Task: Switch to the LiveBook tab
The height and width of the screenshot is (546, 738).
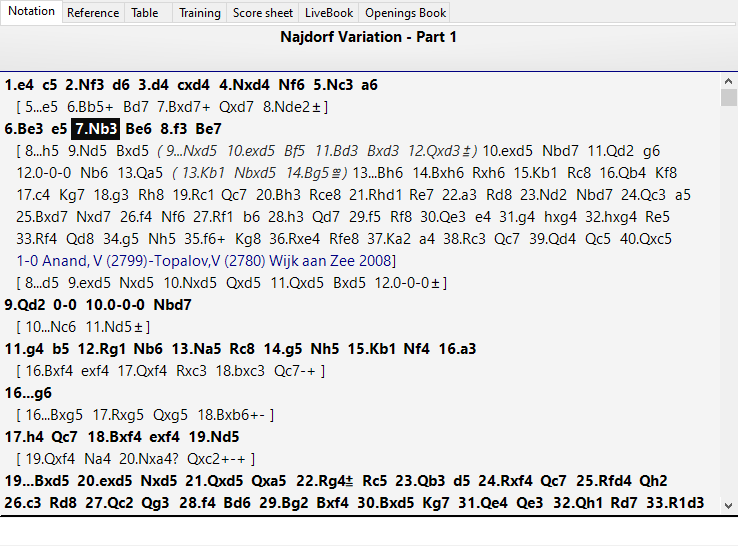Action: [329, 13]
